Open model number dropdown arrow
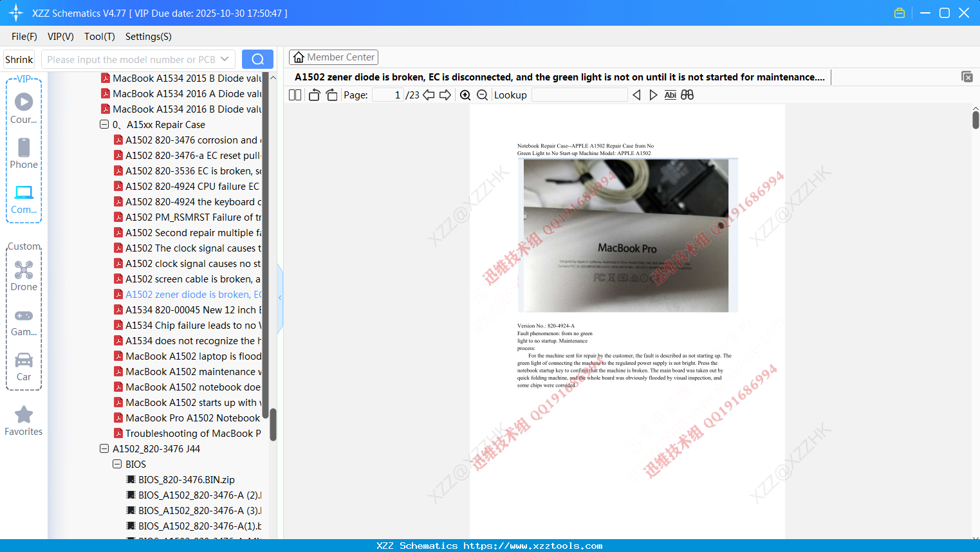 (225, 59)
